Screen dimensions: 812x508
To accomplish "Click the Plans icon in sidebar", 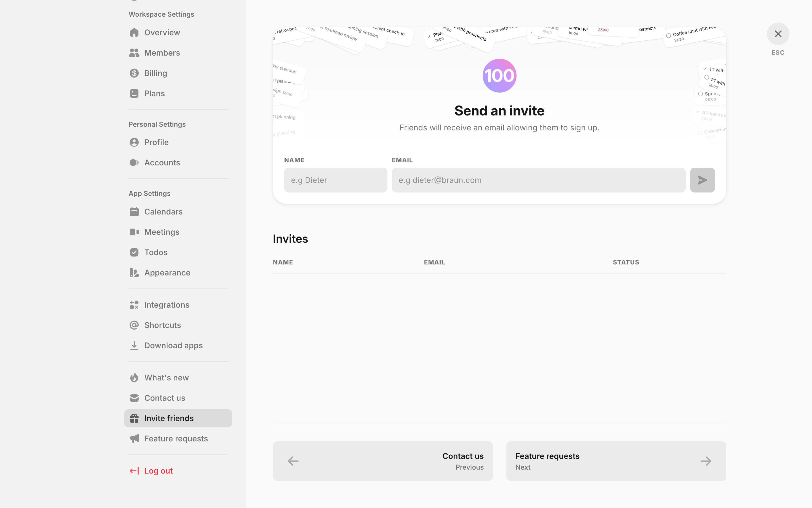I will click(134, 93).
